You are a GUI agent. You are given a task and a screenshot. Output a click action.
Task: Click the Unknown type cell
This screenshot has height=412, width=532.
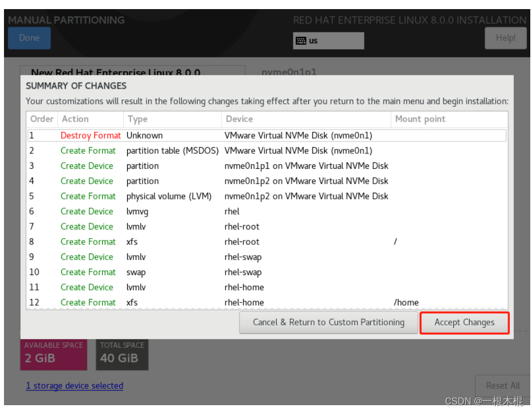tap(145, 135)
